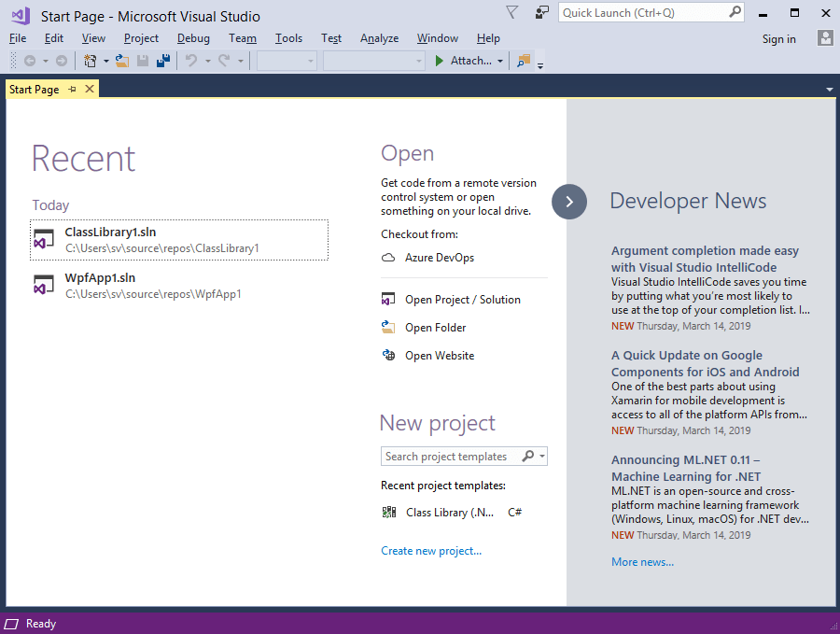
Task: Click the Find in Files toolbar icon
Action: click(x=523, y=61)
